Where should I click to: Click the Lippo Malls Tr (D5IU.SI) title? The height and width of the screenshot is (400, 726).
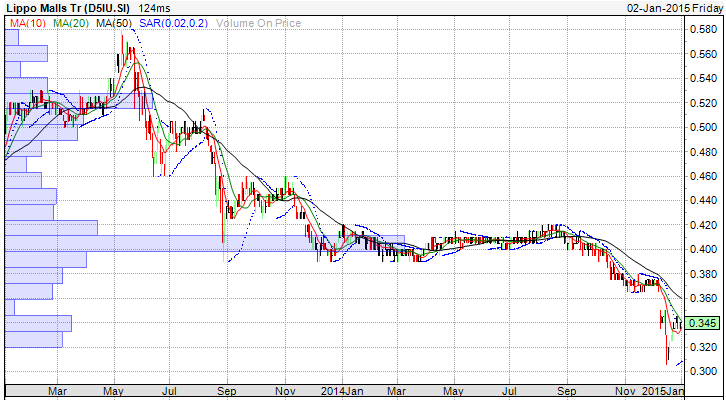coord(67,8)
